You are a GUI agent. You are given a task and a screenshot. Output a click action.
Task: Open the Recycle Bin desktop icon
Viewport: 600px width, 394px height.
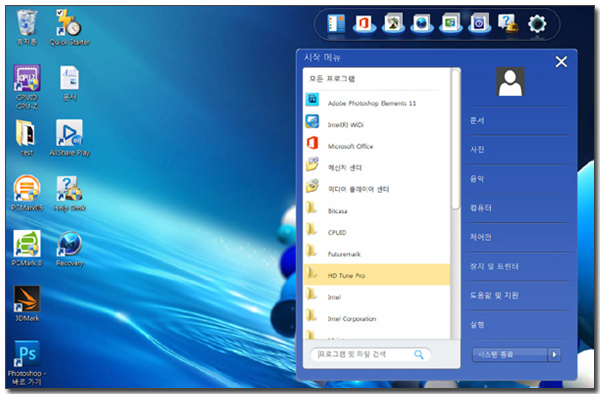click(27, 28)
